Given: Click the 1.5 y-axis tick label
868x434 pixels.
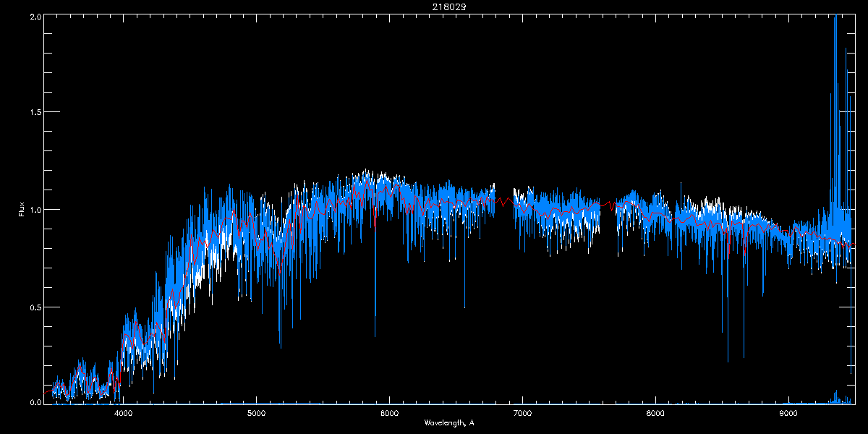Looking at the screenshot, I should coord(35,112).
